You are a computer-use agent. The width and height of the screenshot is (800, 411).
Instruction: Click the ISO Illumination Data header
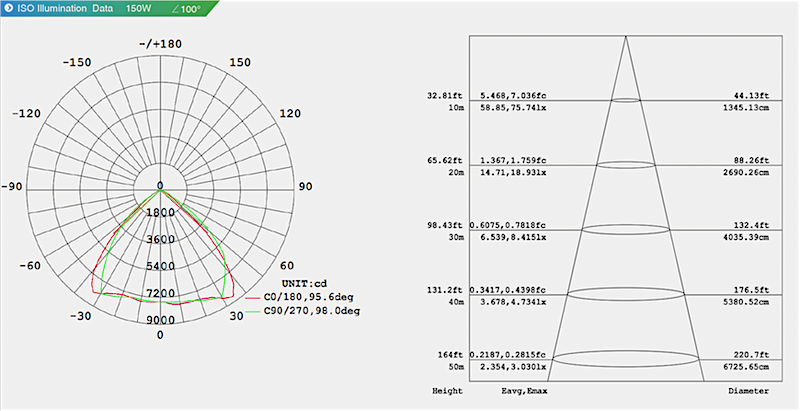coord(65,9)
